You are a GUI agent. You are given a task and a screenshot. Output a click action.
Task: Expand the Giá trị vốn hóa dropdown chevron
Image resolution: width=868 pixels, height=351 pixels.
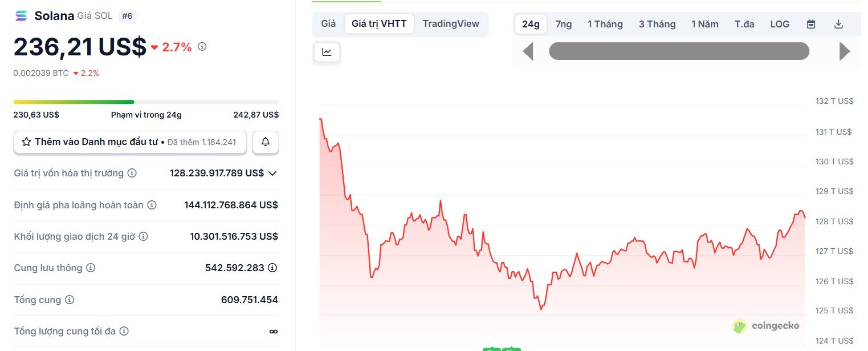coord(272,173)
